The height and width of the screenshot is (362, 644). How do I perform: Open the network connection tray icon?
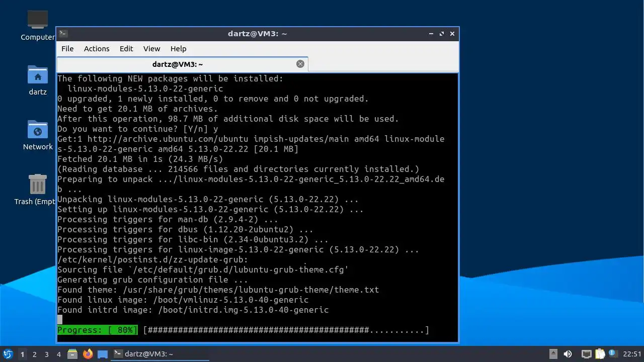[586, 354]
